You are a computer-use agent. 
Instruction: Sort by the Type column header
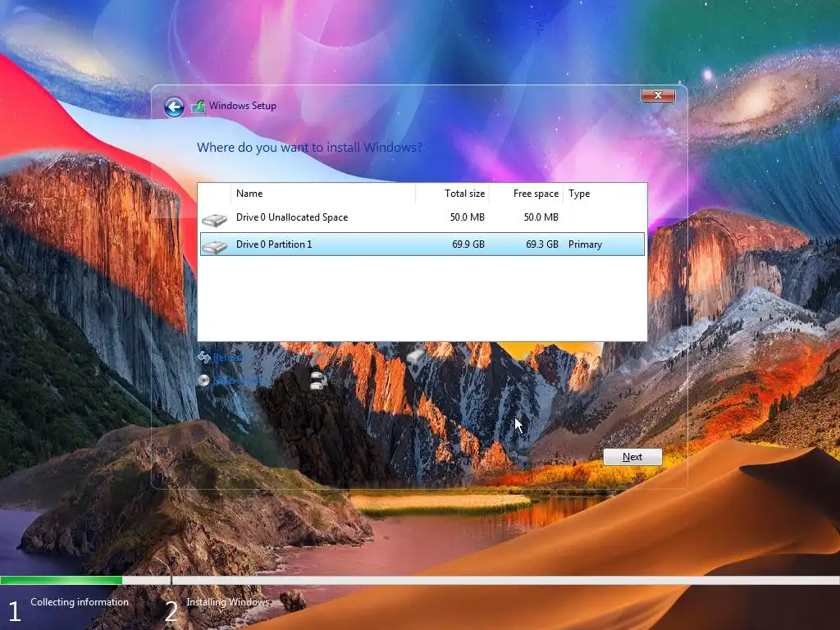pyautogui.click(x=605, y=194)
